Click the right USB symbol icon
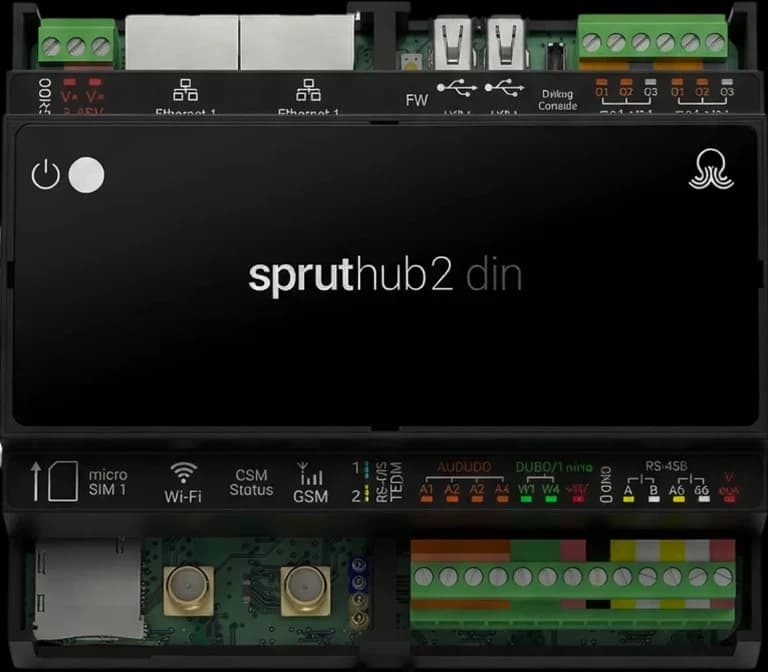Viewport: 768px width, 672px height. coord(504,88)
